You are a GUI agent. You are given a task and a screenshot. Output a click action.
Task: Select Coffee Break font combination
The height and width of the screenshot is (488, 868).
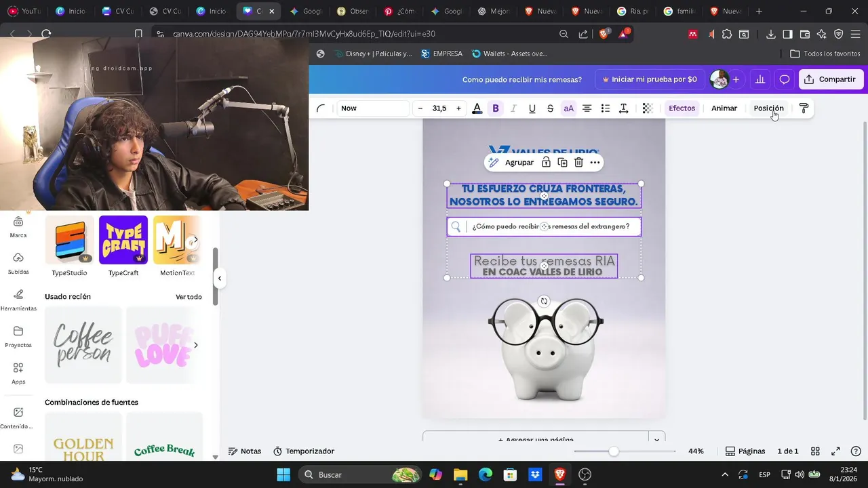click(x=165, y=436)
